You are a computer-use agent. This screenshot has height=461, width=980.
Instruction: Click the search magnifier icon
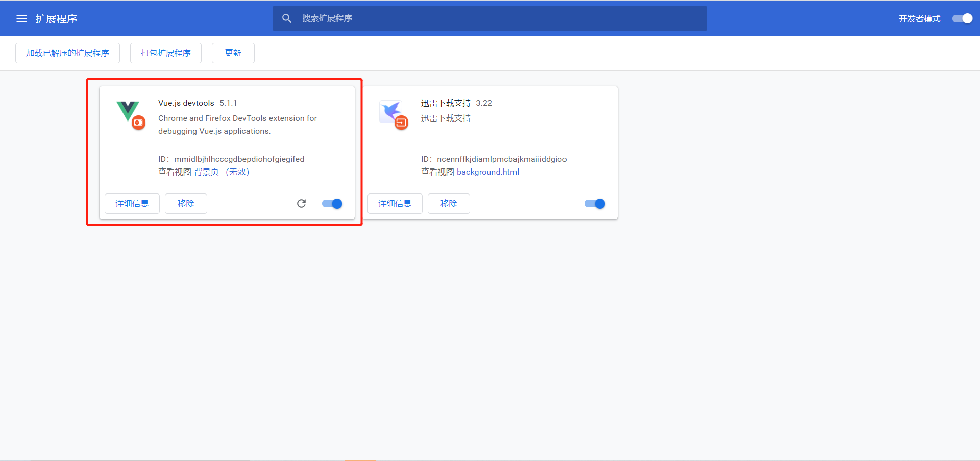tap(287, 18)
